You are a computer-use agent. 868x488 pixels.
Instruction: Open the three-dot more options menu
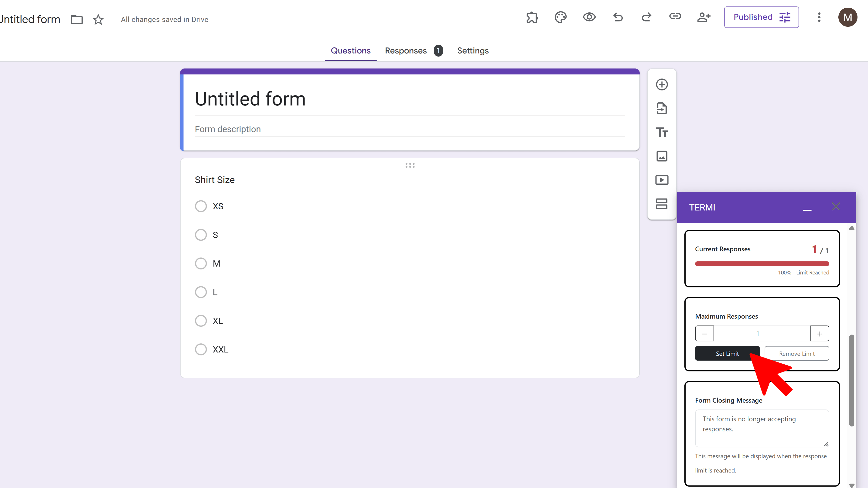(x=819, y=17)
